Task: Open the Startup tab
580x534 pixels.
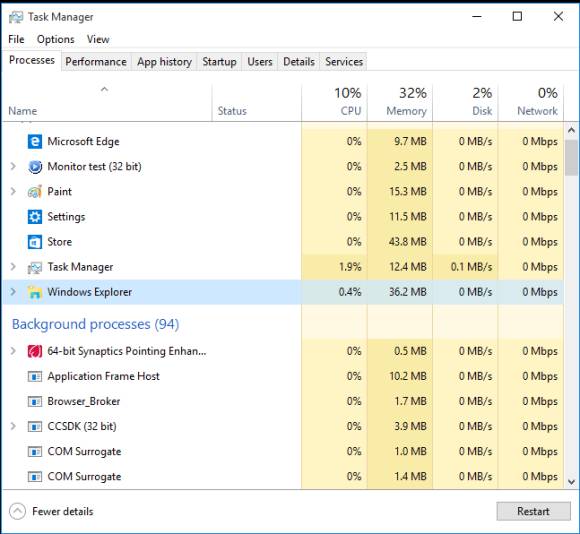Action: coord(219,62)
